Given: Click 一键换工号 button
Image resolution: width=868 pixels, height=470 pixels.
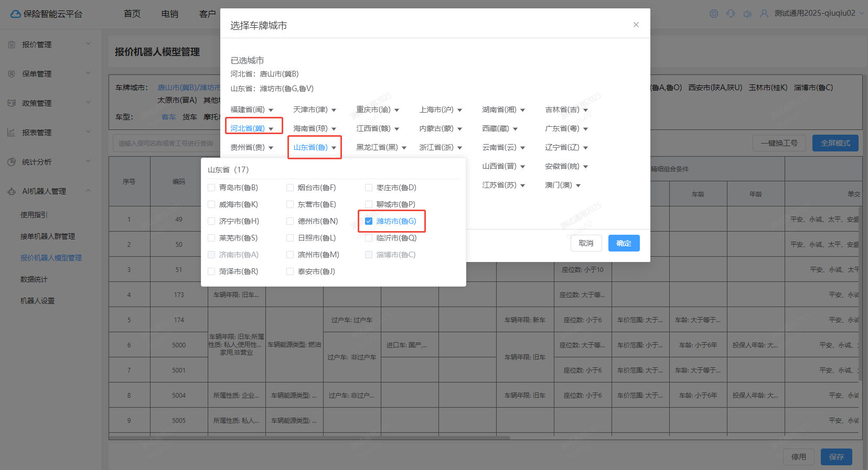Looking at the screenshot, I should [779, 143].
